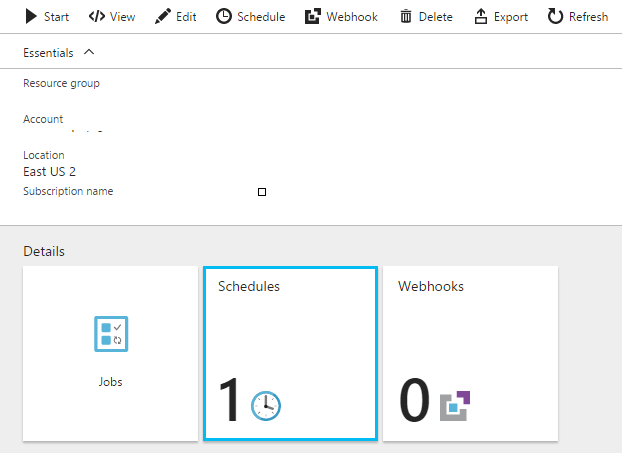Image resolution: width=635 pixels, height=470 pixels.
Task: Click the Location label
Action: click(x=44, y=155)
